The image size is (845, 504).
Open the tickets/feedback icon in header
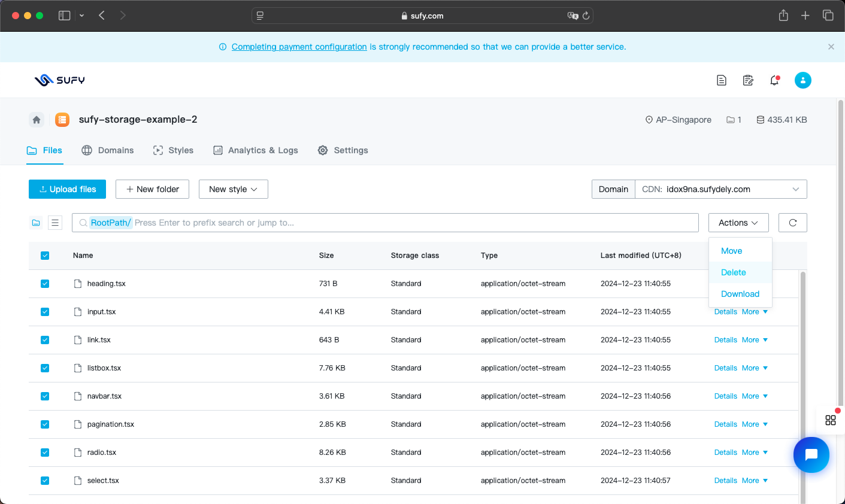748,80
